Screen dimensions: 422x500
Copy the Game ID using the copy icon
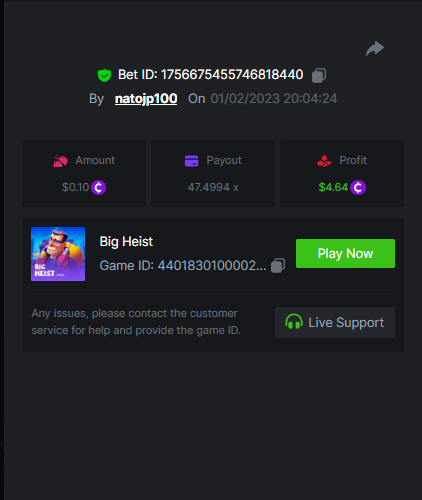[x=278, y=265]
